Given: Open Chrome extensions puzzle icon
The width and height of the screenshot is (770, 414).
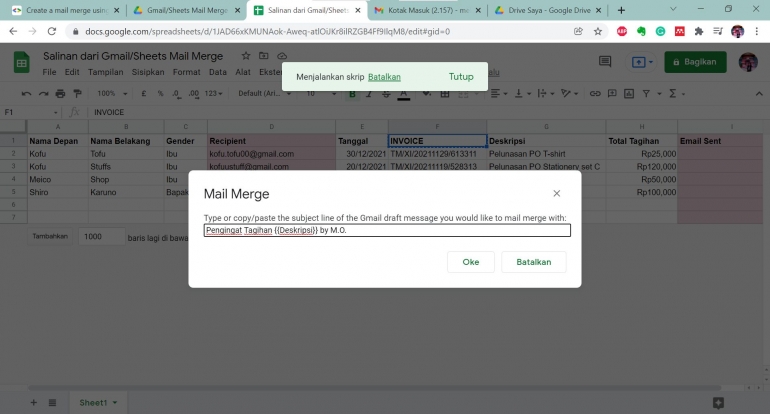Looking at the screenshot, I should (x=698, y=31).
